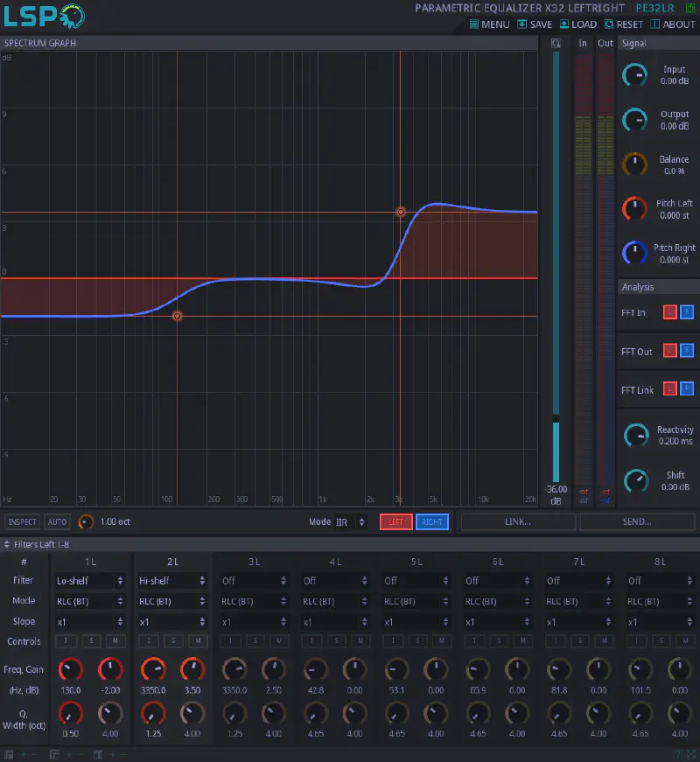The image size is (700, 762).
Task: Click the minus icon in the bottom status bar
Action: coord(32,754)
